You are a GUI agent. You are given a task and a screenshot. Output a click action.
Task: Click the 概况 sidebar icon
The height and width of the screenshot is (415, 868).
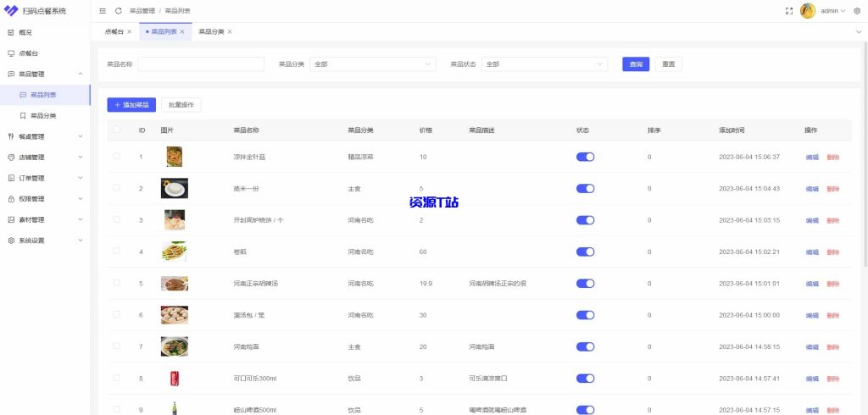click(x=11, y=33)
